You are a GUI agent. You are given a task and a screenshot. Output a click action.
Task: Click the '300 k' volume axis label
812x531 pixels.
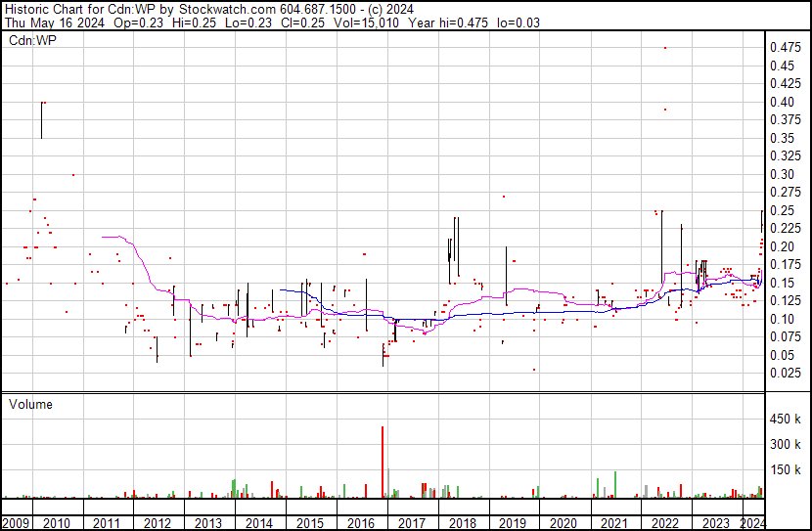(x=785, y=445)
